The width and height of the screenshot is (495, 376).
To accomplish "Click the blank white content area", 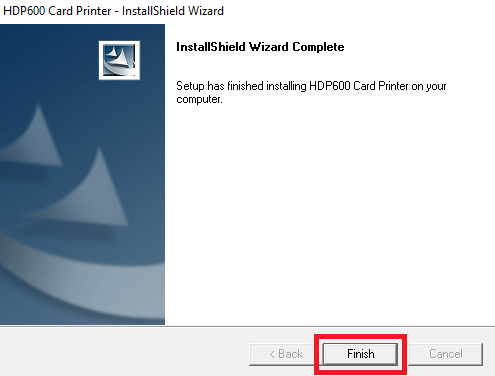I will pyautogui.click(x=330, y=213).
